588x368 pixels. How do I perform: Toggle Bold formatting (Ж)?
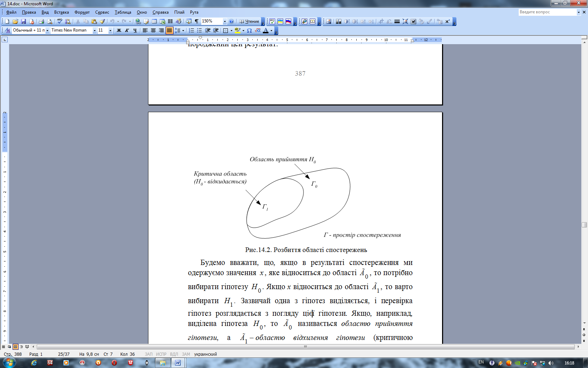point(119,30)
